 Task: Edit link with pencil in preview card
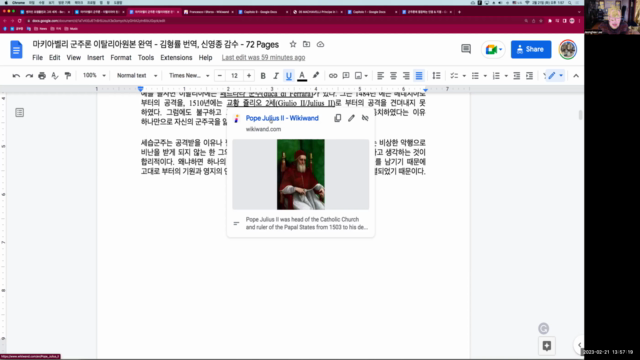[351, 118]
